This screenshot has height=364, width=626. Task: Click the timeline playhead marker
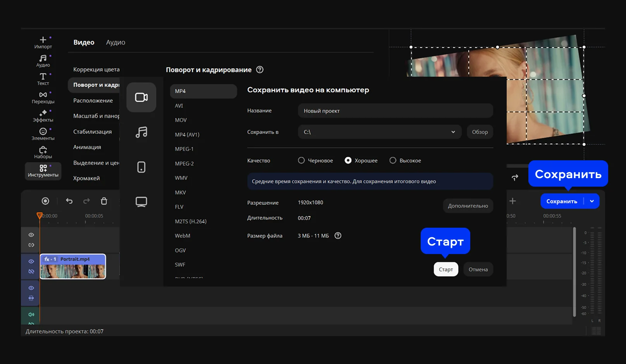40,215
